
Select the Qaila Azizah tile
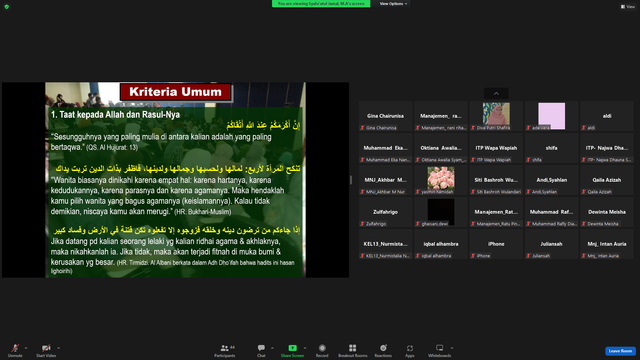pos(607,180)
